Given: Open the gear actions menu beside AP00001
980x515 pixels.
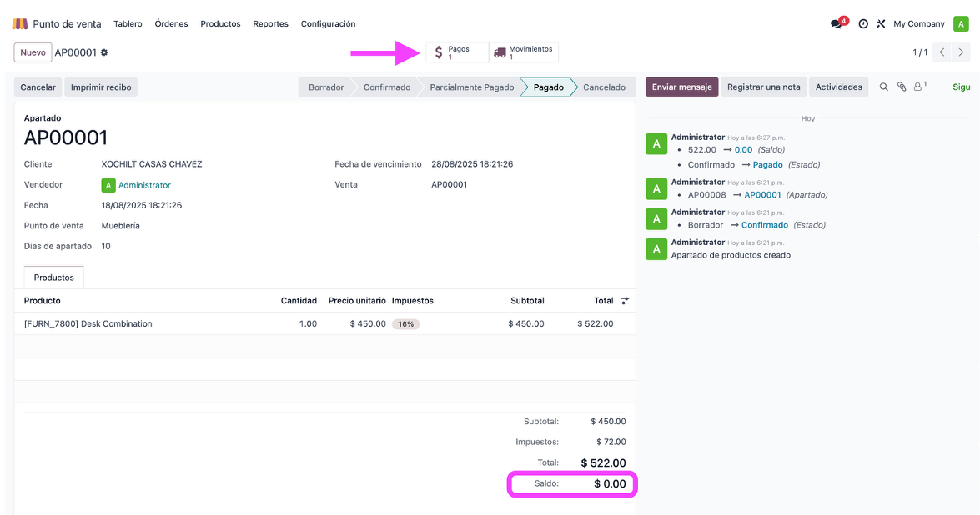Looking at the screenshot, I should [x=104, y=52].
